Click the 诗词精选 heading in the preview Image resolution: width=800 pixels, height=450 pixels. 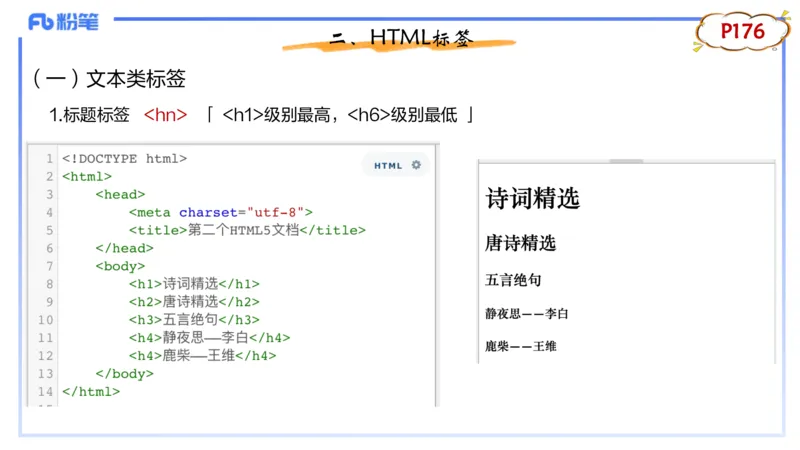point(532,198)
